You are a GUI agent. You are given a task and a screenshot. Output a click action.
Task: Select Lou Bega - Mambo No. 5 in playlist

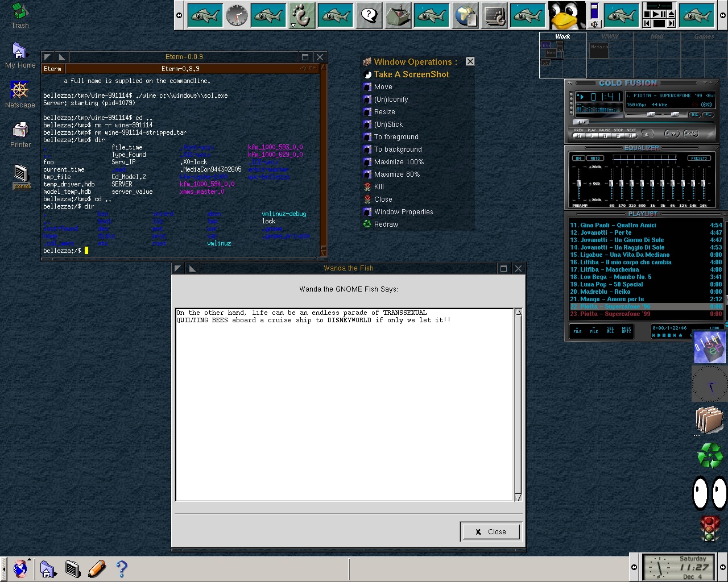point(615,277)
